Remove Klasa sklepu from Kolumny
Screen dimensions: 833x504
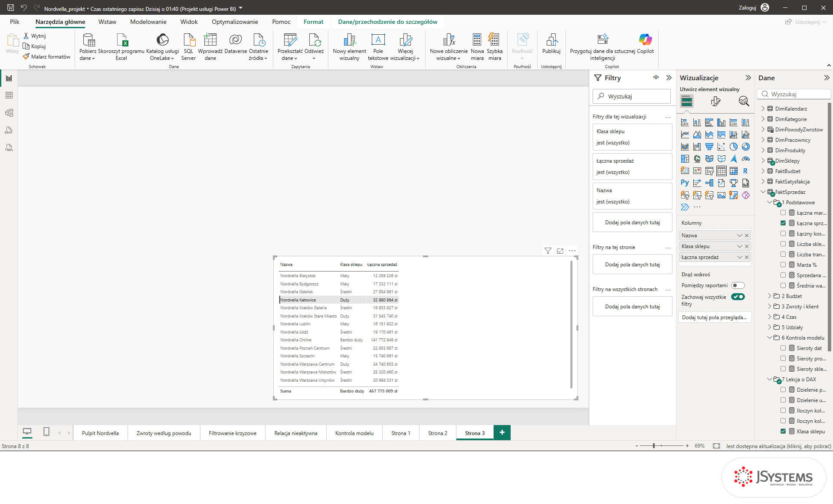tap(747, 246)
